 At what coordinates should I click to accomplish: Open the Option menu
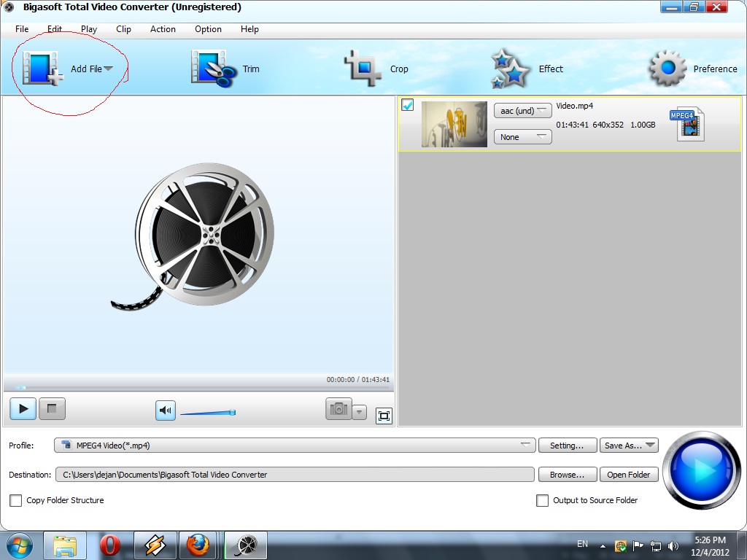click(208, 29)
